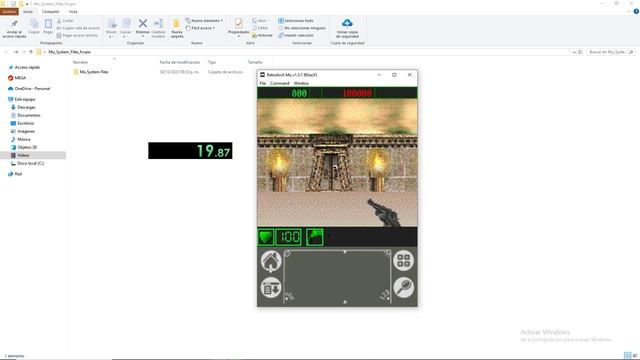Click Editar in ribbon
The height and width of the screenshot is (360, 640).
click(260, 28)
